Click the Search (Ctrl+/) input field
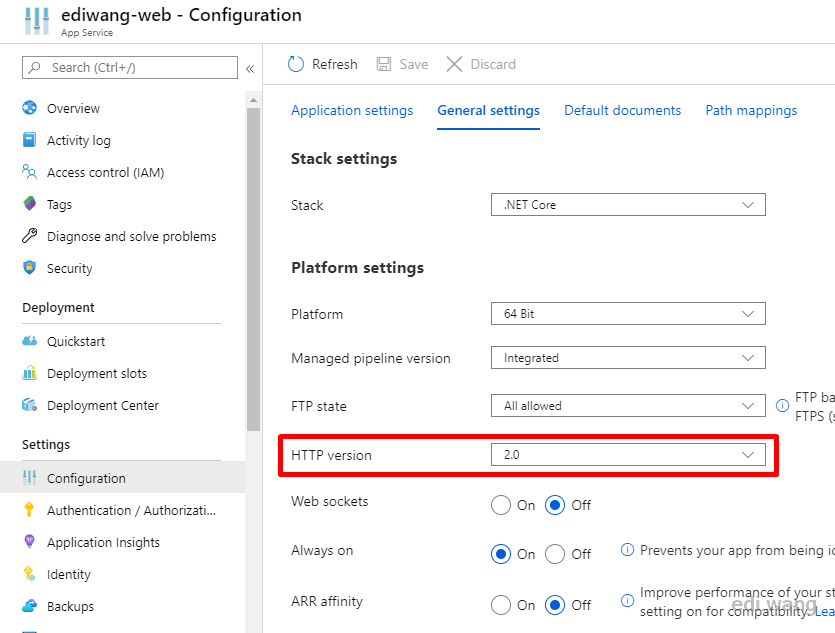835x633 pixels. pos(130,68)
